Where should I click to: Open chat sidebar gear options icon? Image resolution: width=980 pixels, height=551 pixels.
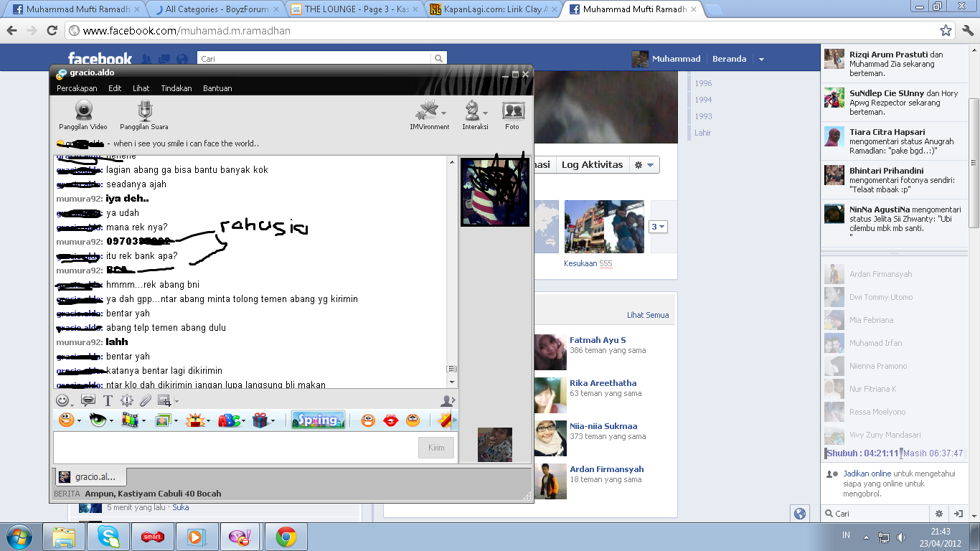pyautogui.click(x=938, y=514)
